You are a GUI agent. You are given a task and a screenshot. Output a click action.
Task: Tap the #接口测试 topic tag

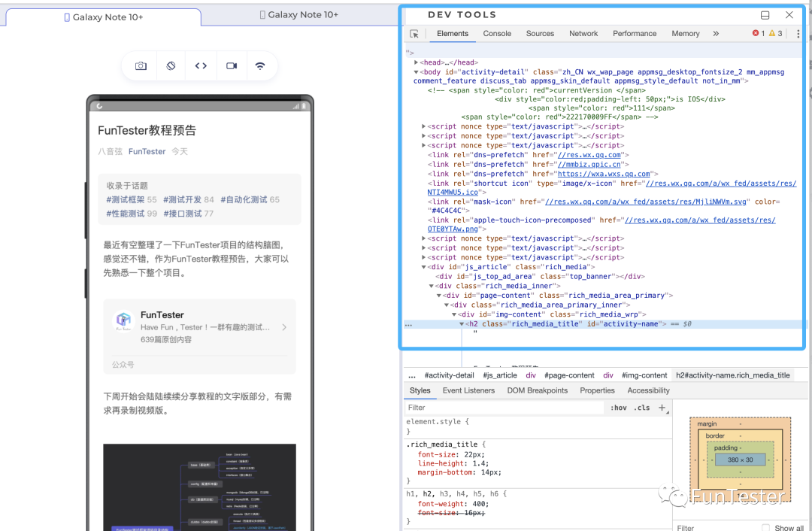(x=182, y=214)
